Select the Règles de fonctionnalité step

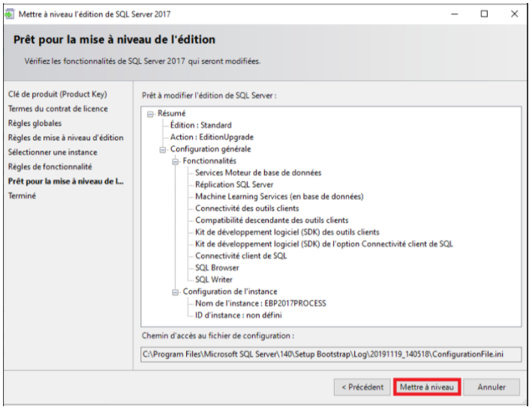pos(50,166)
